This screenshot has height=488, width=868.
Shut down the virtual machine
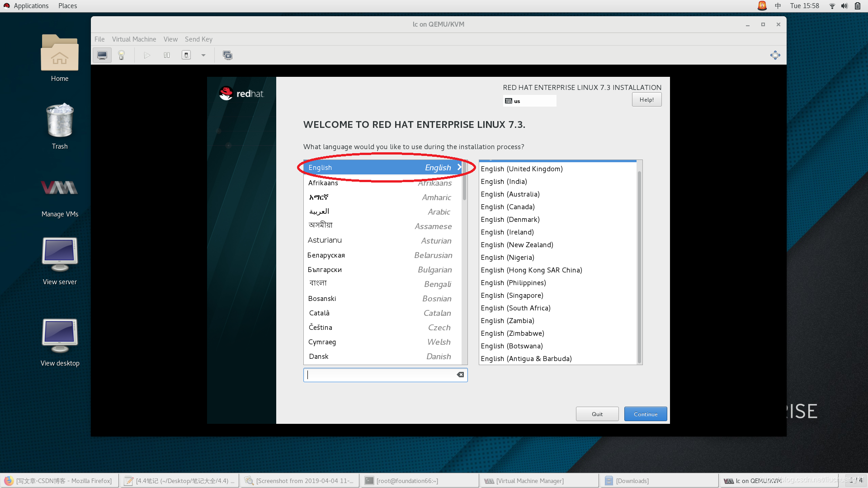[x=186, y=55]
